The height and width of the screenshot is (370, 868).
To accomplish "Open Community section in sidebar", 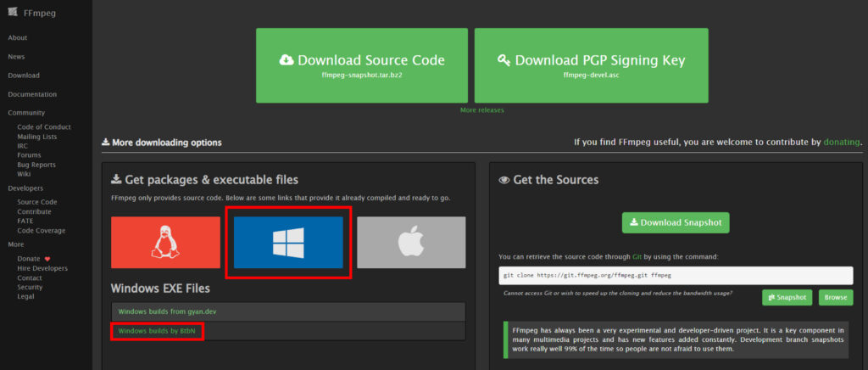I will coord(26,113).
